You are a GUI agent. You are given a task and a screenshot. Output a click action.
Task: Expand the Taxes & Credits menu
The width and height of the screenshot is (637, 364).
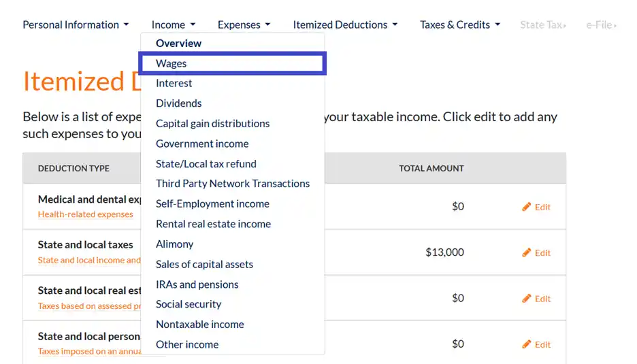460,25
